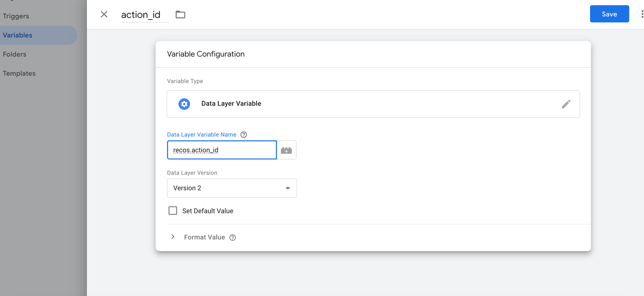
Task: Click the Data Layer Version label
Action: pyautogui.click(x=192, y=173)
